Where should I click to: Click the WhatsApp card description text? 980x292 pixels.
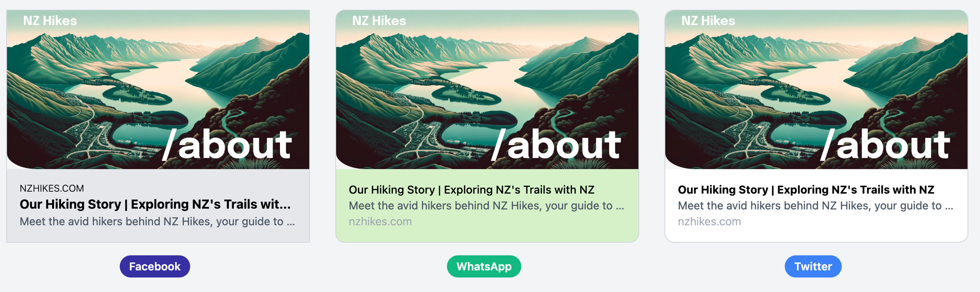[486, 205]
